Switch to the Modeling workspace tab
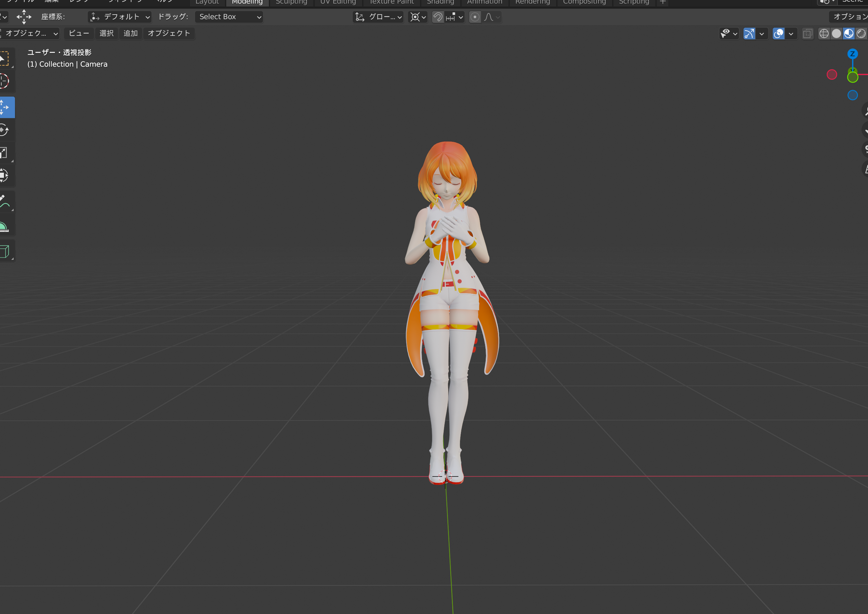The width and height of the screenshot is (868, 614). (x=247, y=2)
